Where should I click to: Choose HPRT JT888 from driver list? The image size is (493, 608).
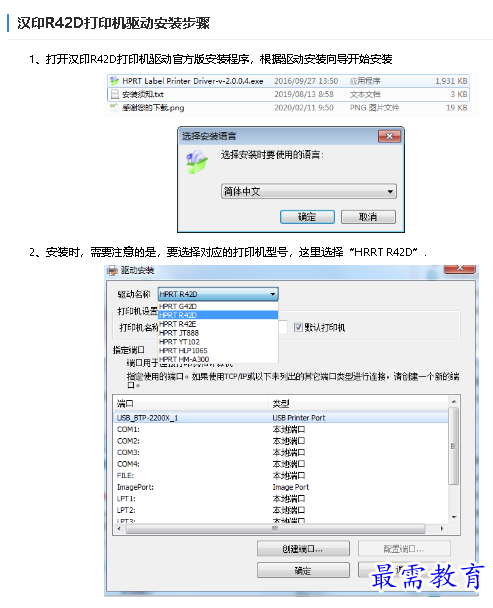click(218, 333)
